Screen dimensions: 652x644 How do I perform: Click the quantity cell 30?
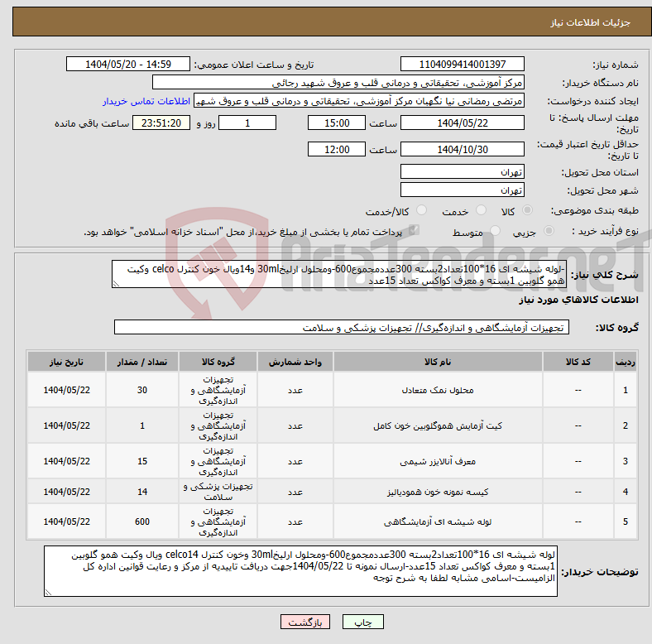tap(142, 390)
